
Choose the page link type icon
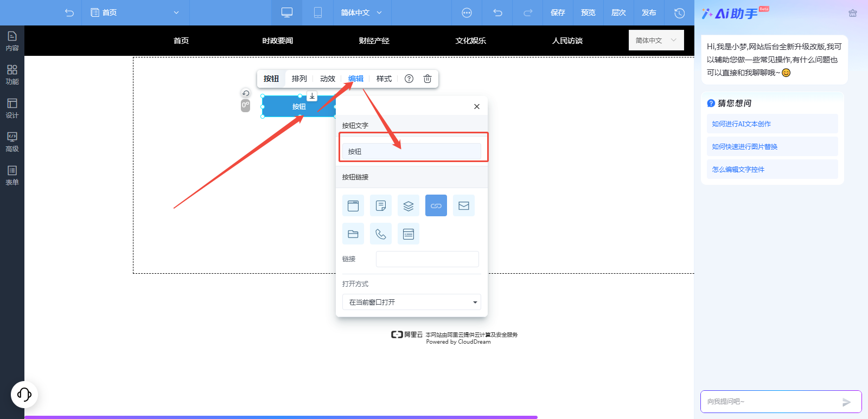[353, 205]
